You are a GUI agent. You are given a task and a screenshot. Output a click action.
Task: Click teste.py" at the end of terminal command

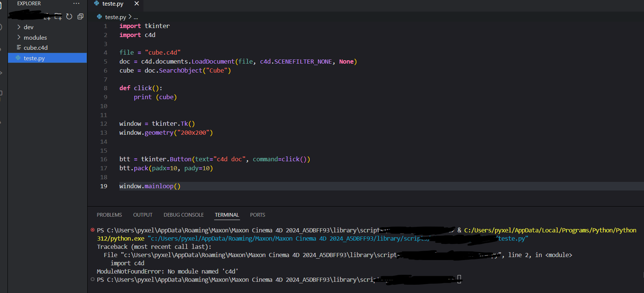513,238
